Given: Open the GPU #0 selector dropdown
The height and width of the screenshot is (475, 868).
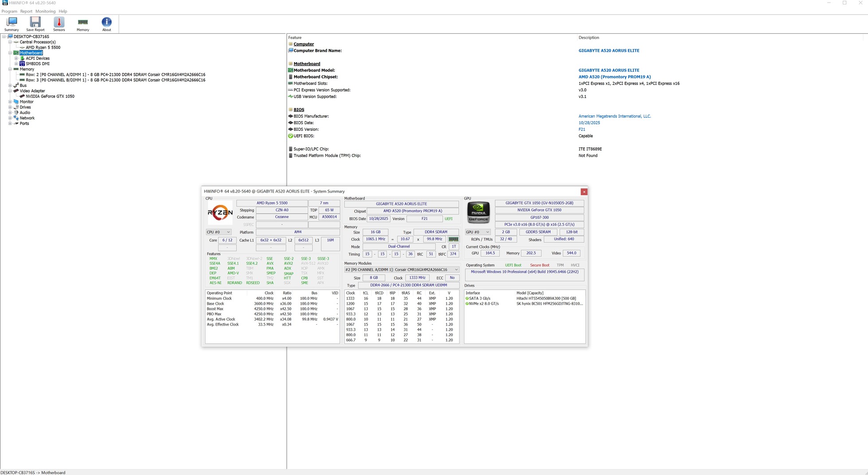Looking at the screenshot, I should [478, 232].
